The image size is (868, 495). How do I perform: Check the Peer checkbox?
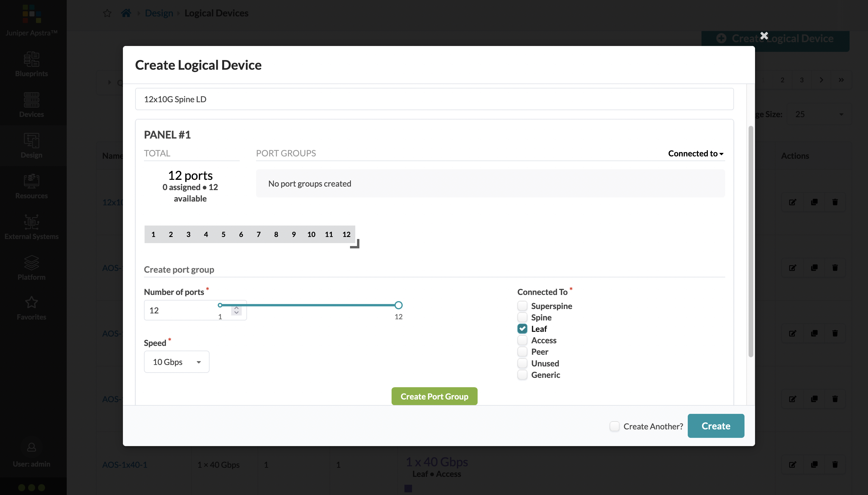coord(522,351)
